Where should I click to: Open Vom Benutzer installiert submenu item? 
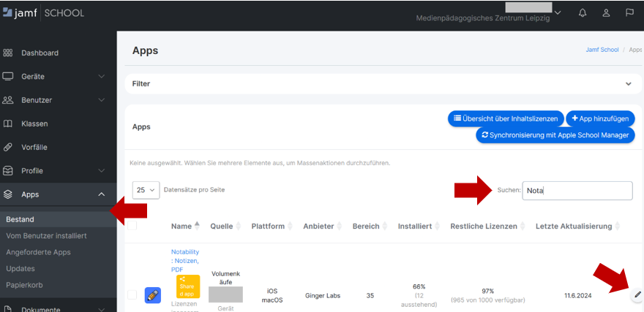[x=46, y=235]
